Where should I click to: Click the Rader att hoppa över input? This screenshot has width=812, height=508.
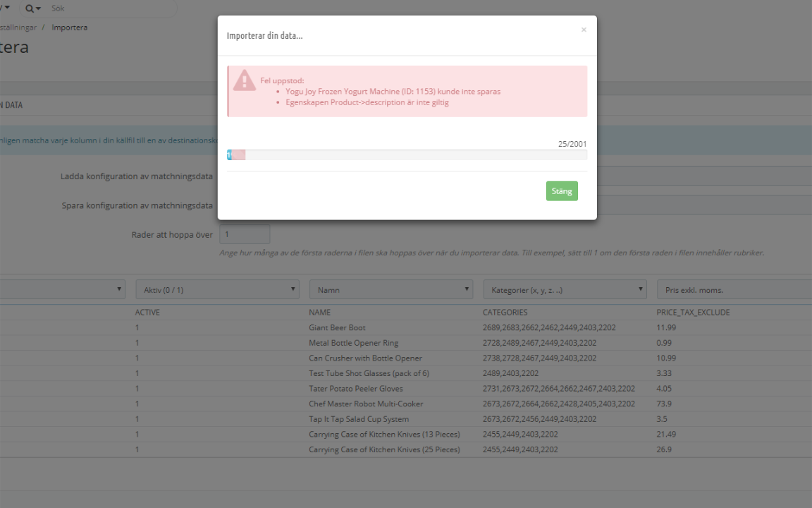pos(245,234)
